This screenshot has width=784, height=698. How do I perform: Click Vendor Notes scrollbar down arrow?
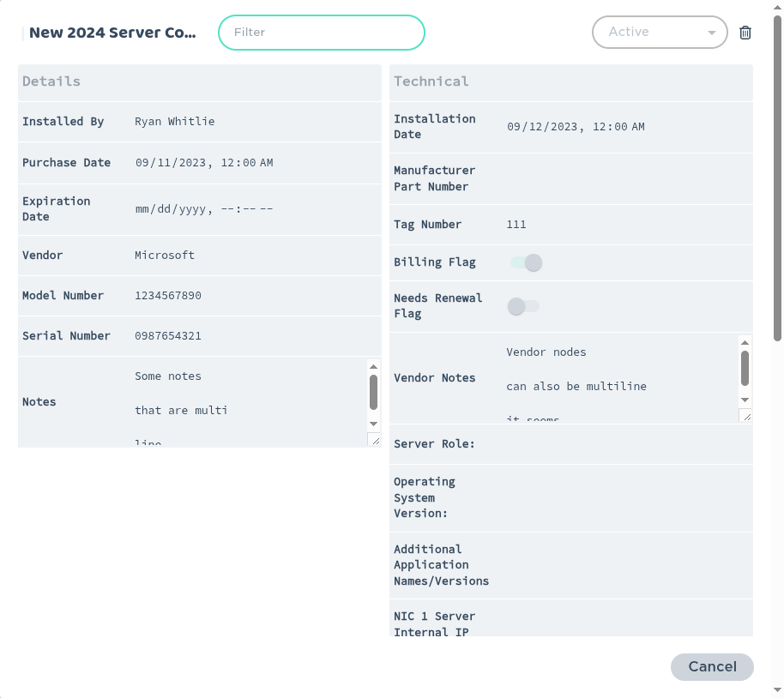pyautogui.click(x=745, y=400)
